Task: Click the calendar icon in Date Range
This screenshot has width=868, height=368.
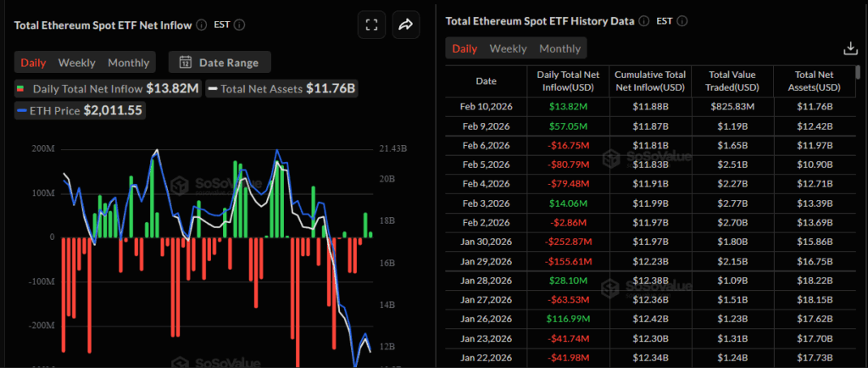Action: 186,62
